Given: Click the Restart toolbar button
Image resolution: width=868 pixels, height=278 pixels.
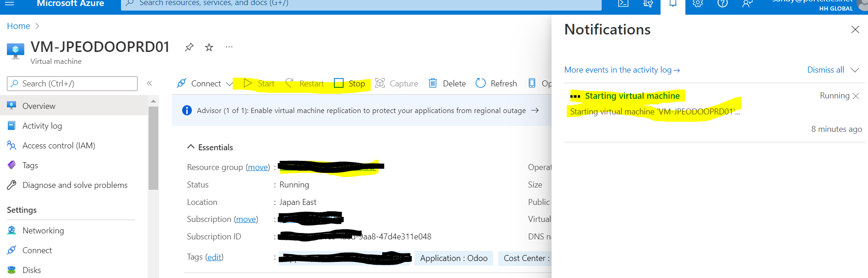Looking at the screenshot, I should (x=305, y=83).
